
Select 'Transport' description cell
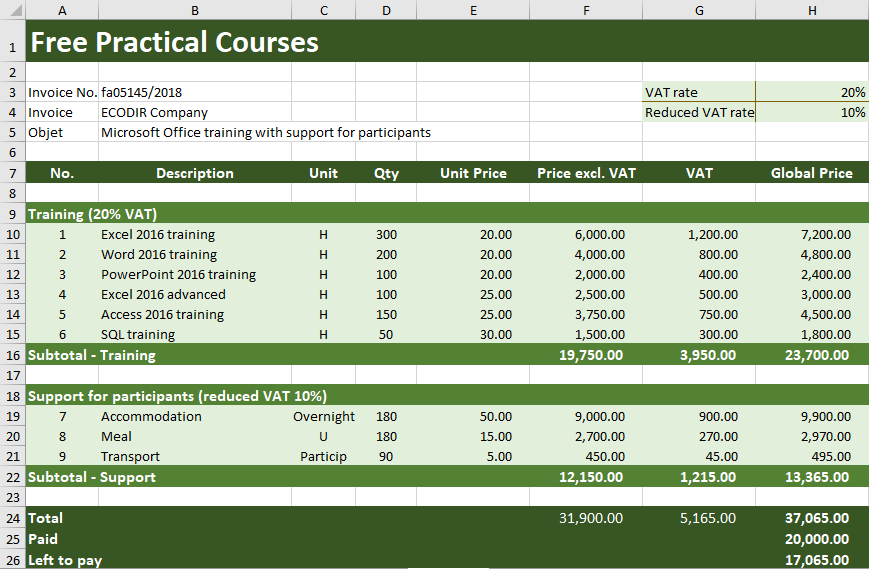(x=195, y=455)
